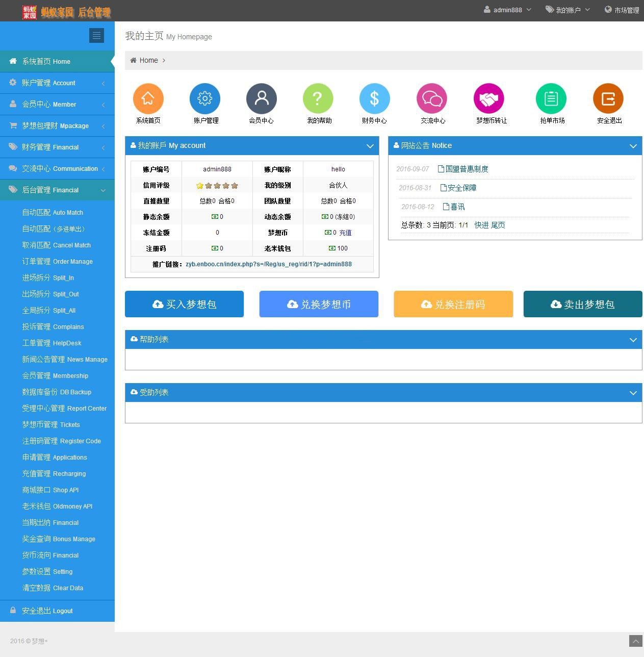Viewport: 644px width, 657px height.
Task: Toggle visibility of 静态余额 balance amount
Action: click(x=215, y=216)
